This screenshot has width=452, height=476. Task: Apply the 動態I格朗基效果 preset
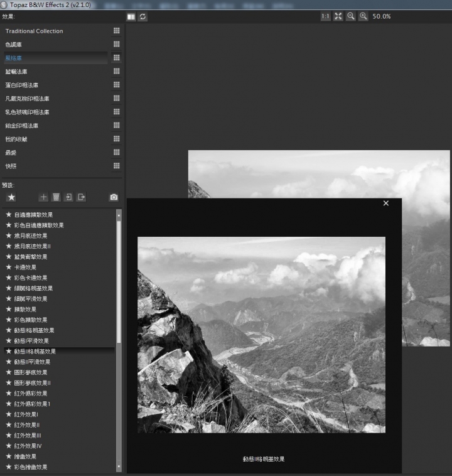pos(34,330)
